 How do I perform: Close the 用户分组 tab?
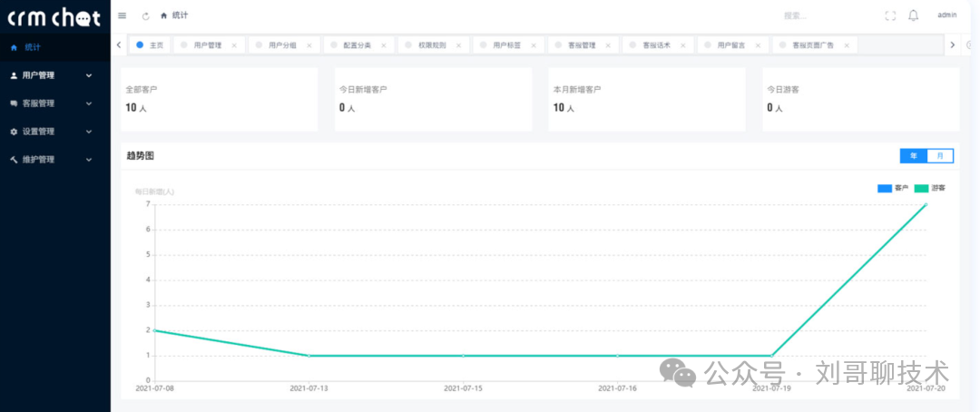pyautogui.click(x=309, y=45)
